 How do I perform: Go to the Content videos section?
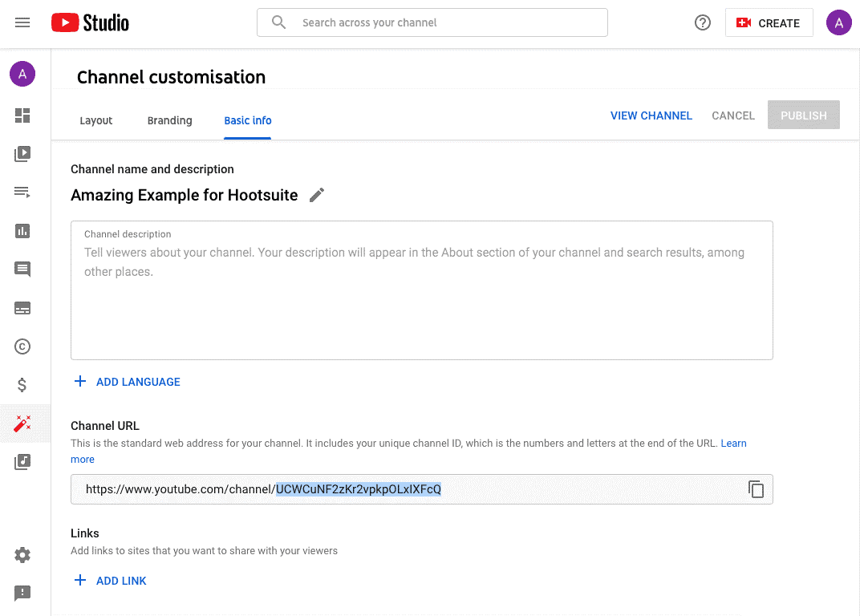[x=22, y=154]
